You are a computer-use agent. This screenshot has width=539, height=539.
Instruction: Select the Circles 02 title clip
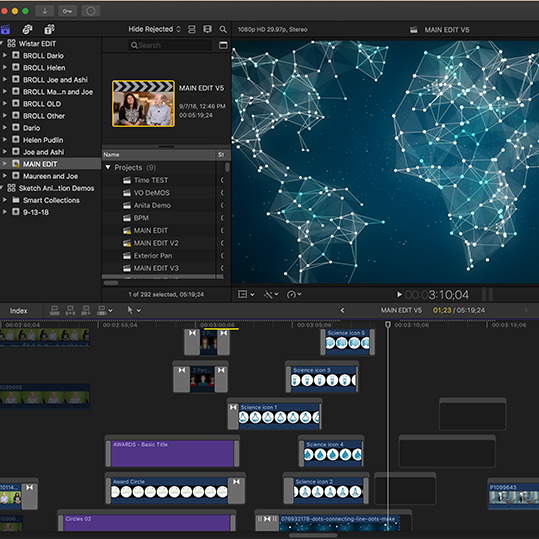click(147, 522)
